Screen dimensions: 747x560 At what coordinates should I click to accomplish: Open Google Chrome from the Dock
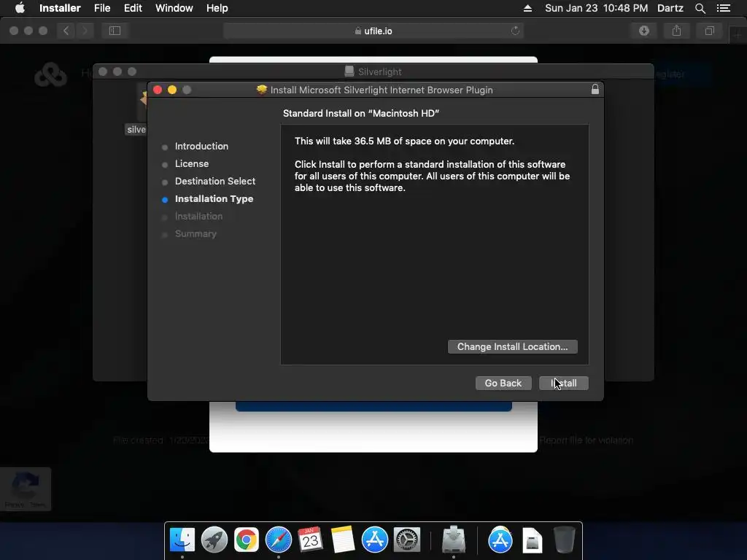click(247, 540)
